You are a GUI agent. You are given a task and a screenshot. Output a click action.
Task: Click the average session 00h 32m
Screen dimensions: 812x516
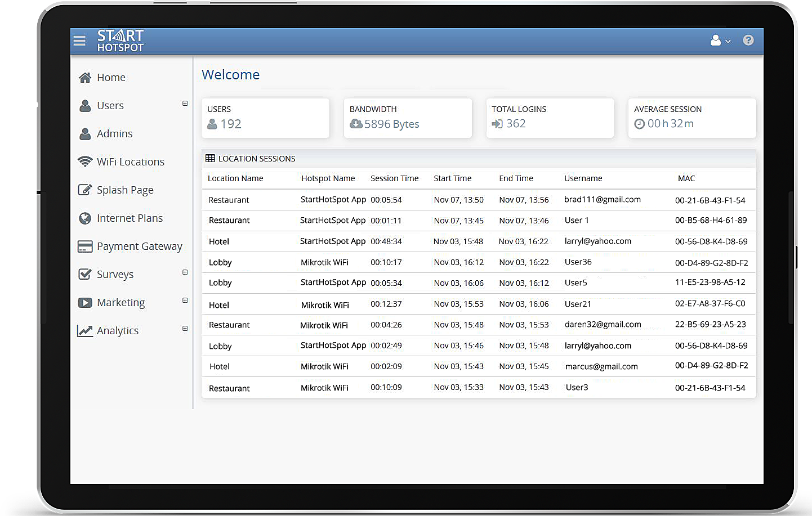pos(670,124)
